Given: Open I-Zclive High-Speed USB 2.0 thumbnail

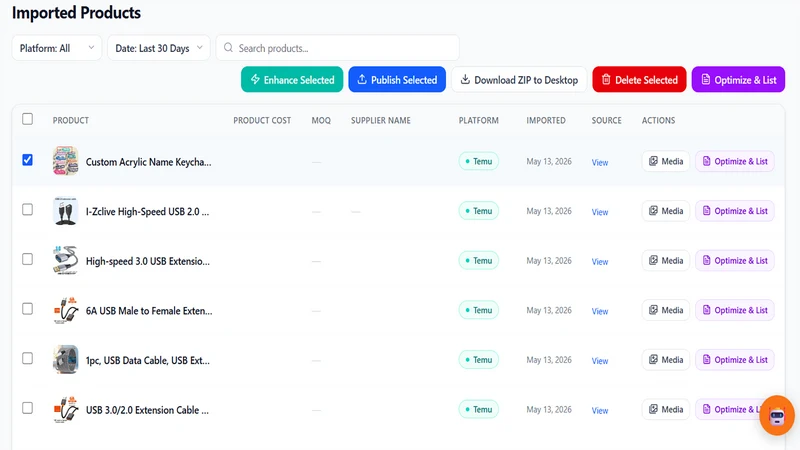Looking at the screenshot, I should (66, 211).
